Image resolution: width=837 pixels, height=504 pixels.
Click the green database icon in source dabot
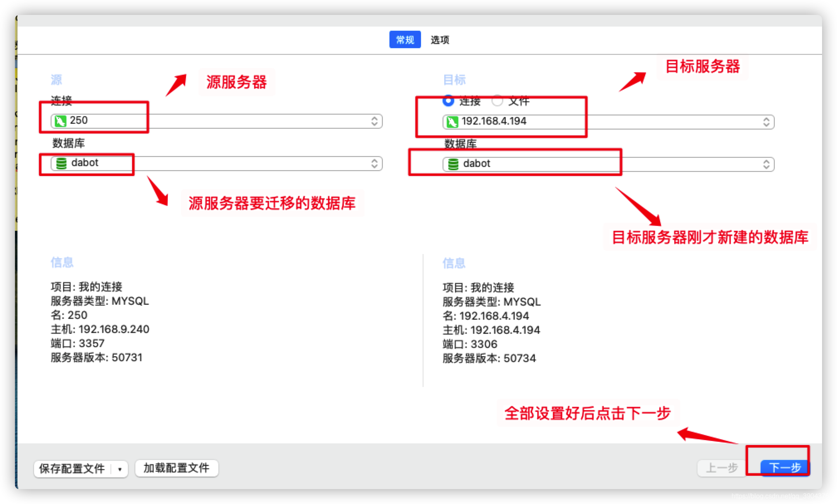coord(61,163)
